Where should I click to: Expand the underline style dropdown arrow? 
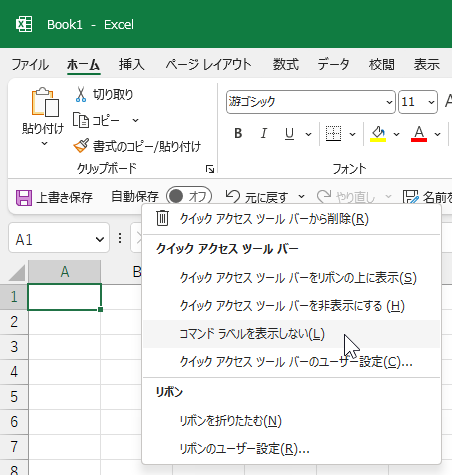[x=308, y=134]
